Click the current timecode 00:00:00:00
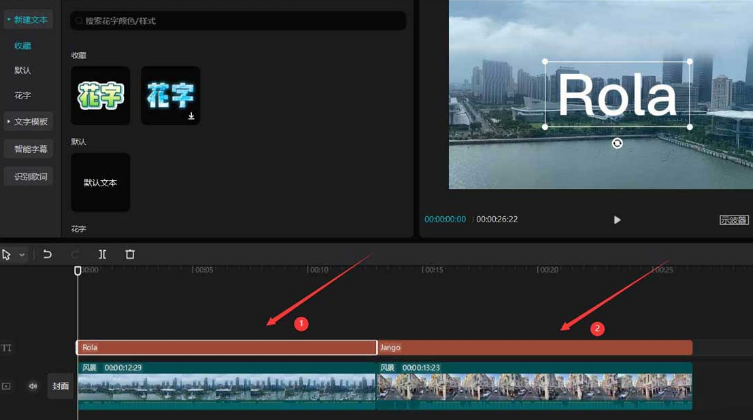 (x=445, y=219)
